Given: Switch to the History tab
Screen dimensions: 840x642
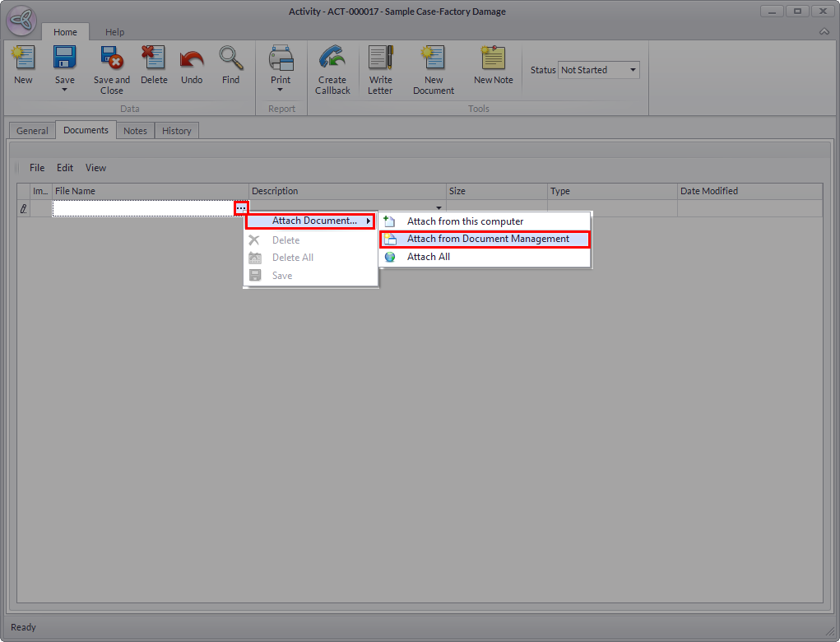Looking at the screenshot, I should pos(176,131).
